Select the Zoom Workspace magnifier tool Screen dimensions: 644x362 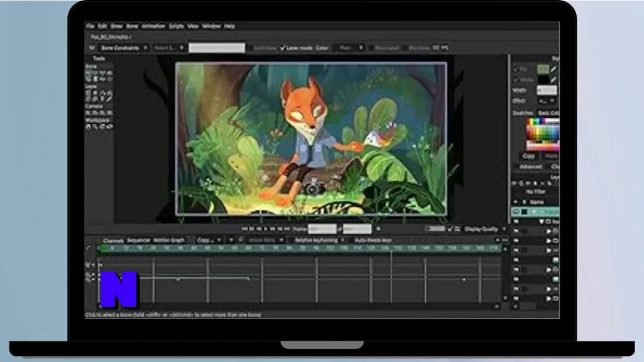point(96,127)
